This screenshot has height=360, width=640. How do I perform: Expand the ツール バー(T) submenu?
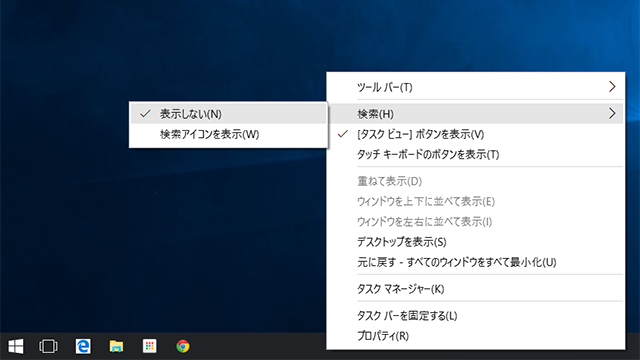click(476, 87)
